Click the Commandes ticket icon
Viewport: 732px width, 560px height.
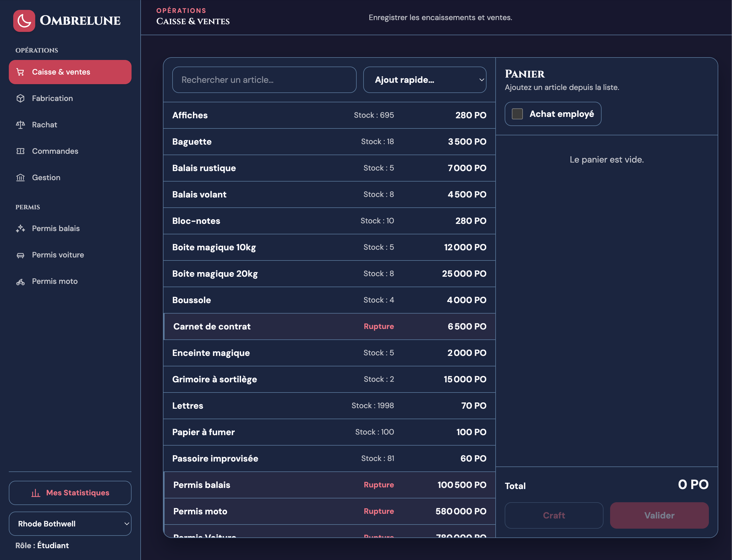pyautogui.click(x=20, y=151)
